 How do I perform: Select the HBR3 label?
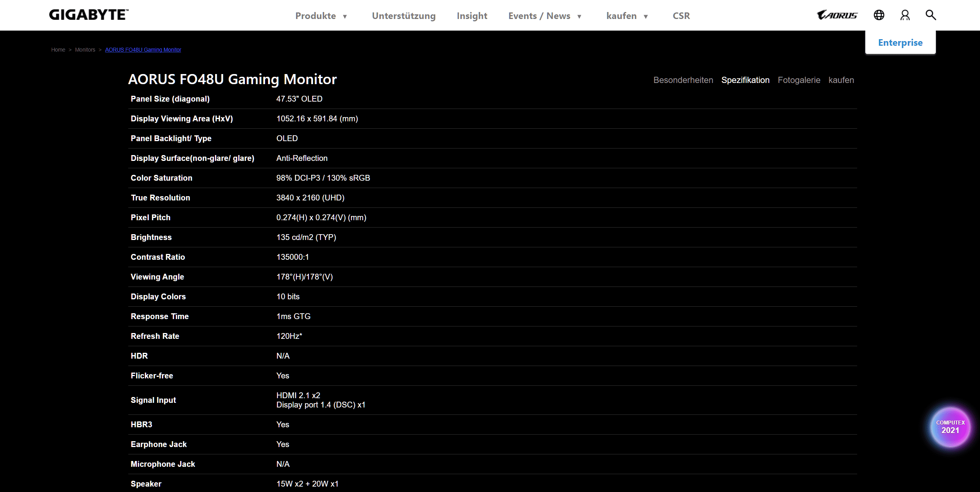pos(141,425)
